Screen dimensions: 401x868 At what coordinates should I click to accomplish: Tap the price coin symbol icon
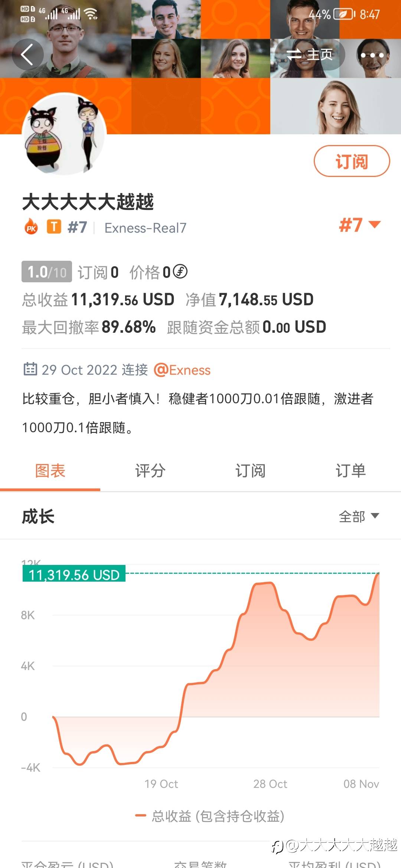pyautogui.click(x=180, y=272)
